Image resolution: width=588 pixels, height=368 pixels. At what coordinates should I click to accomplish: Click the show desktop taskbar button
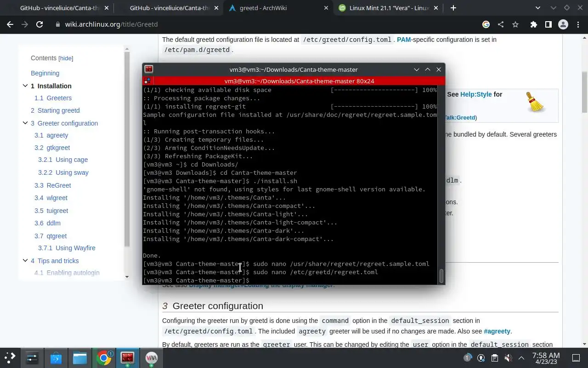(576, 357)
